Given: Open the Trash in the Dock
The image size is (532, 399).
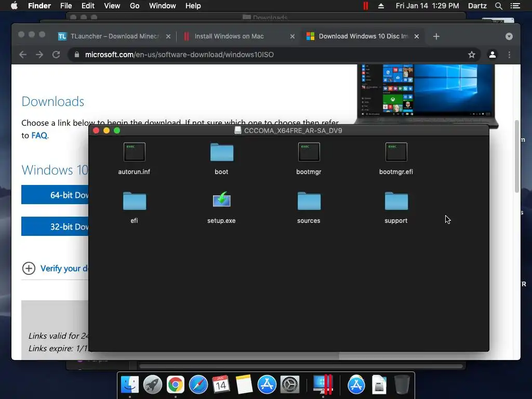Looking at the screenshot, I should (402, 384).
